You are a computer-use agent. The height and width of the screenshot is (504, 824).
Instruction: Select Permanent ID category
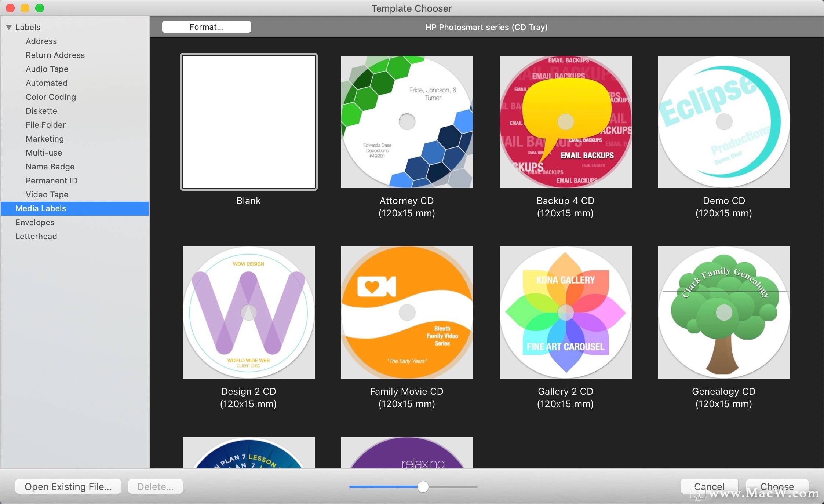(51, 180)
